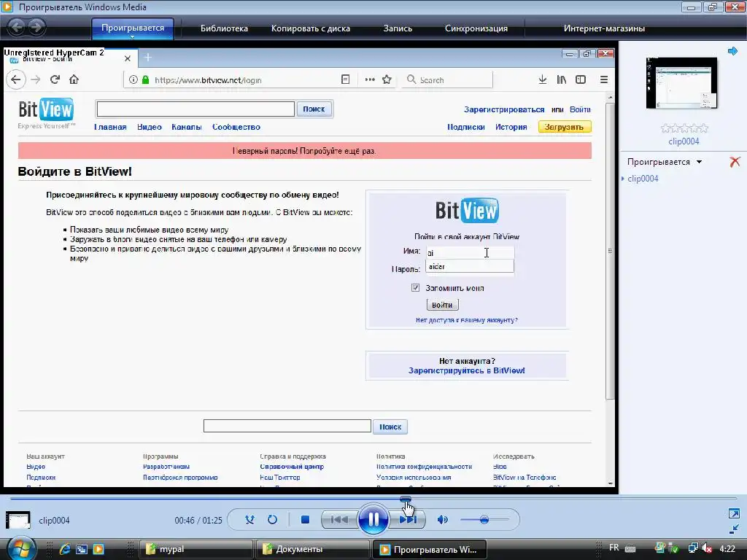The width and height of the screenshot is (747, 560).
Task: Open Документы taskbar button
Action: 312,549
